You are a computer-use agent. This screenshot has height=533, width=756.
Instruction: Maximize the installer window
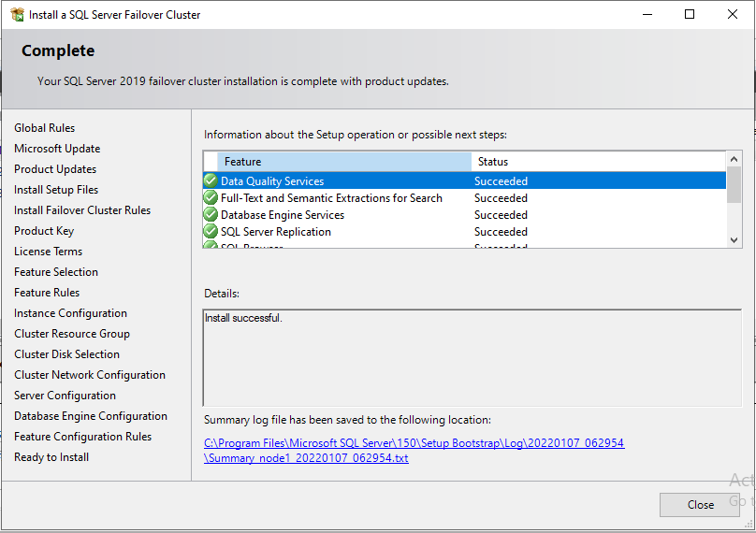coord(690,14)
